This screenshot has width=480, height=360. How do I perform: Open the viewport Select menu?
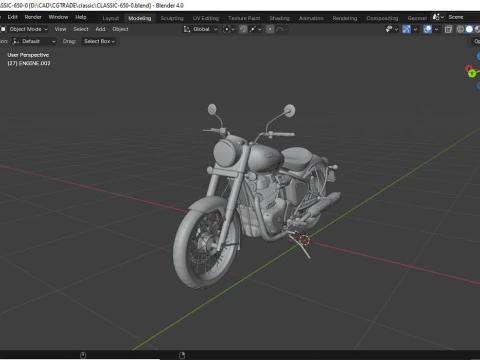click(81, 29)
